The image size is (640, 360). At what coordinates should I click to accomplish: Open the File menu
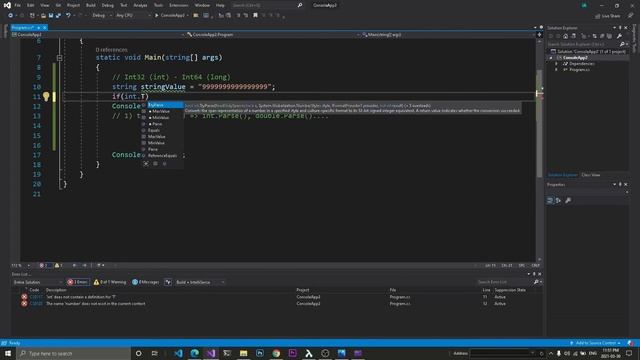click(x=18, y=5)
